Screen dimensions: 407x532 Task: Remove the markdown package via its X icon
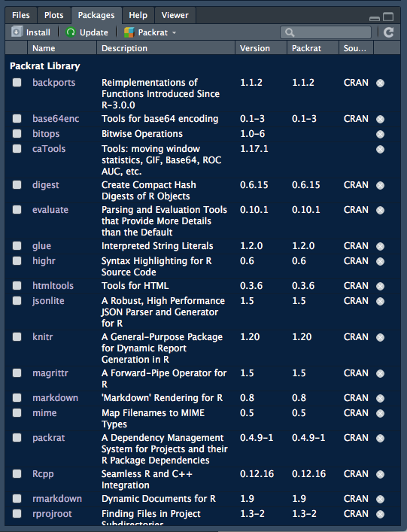(x=380, y=398)
